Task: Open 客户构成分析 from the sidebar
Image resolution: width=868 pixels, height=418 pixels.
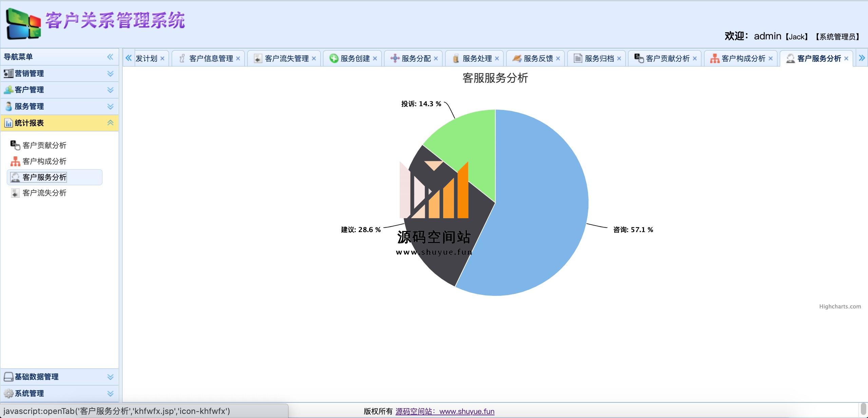Action: click(x=44, y=161)
